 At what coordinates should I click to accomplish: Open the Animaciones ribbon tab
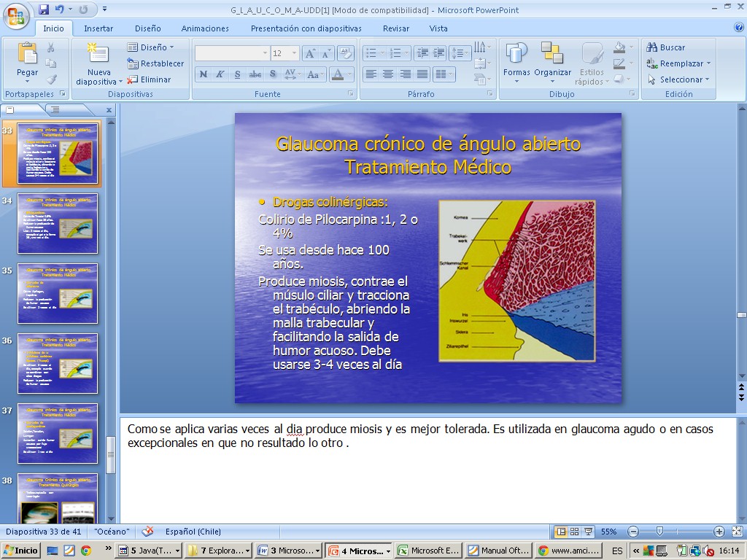click(205, 28)
